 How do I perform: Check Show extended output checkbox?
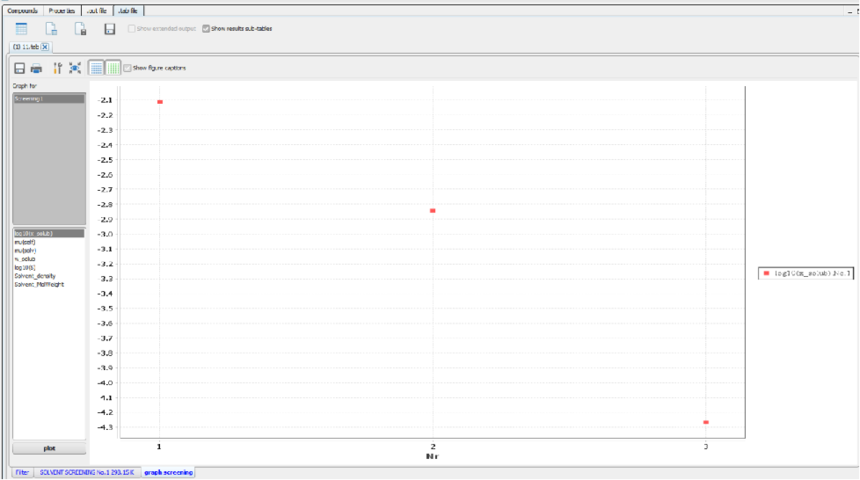click(x=132, y=29)
